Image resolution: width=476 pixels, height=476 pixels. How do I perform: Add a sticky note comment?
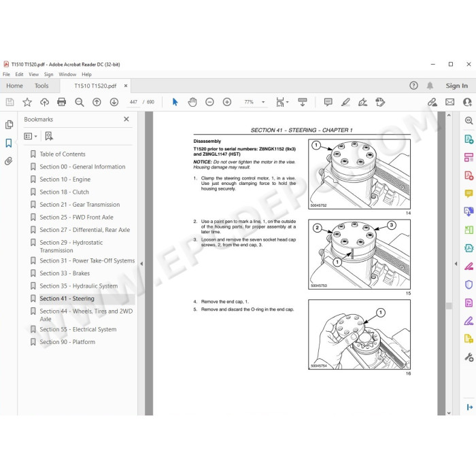tap(328, 102)
